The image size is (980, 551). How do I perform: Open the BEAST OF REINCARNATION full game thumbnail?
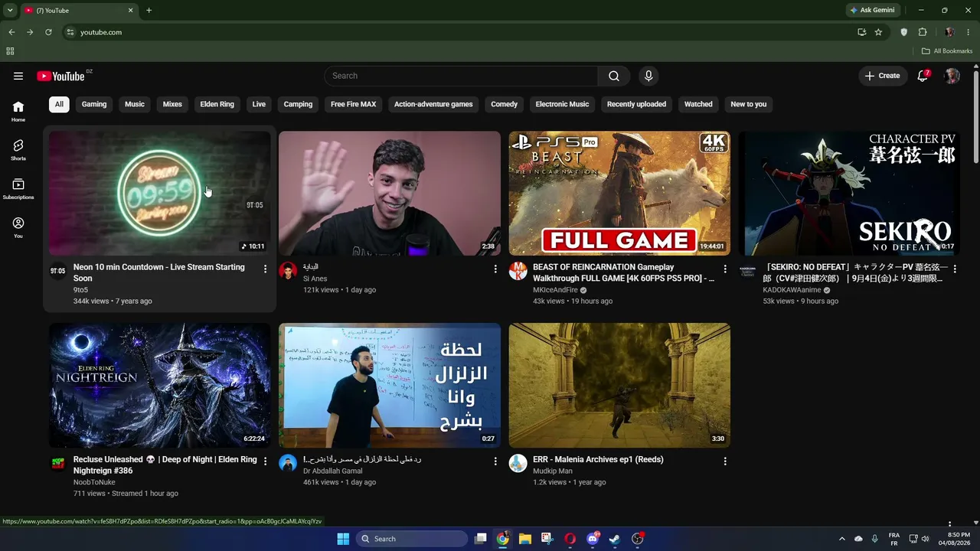point(619,194)
